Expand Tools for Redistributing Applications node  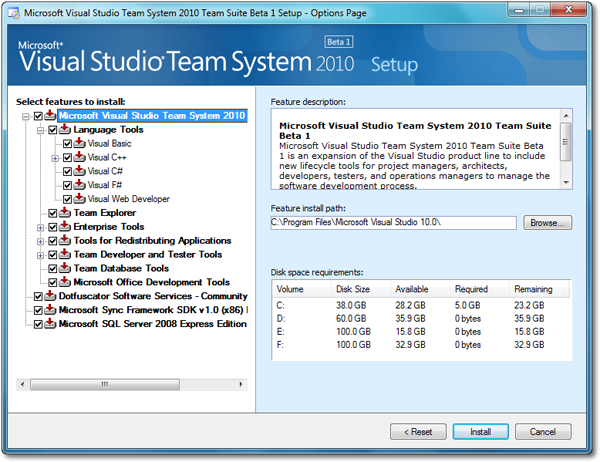click(41, 242)
